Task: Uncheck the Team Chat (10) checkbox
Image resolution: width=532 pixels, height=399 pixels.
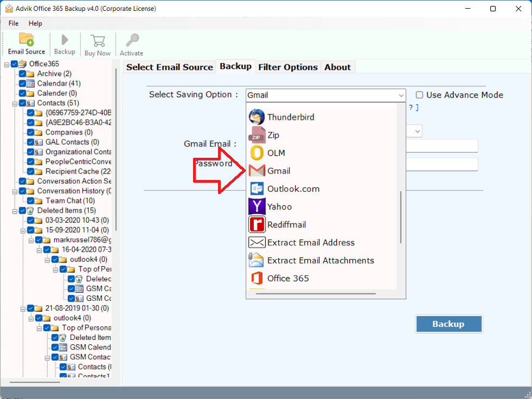Action: point(30,201)
